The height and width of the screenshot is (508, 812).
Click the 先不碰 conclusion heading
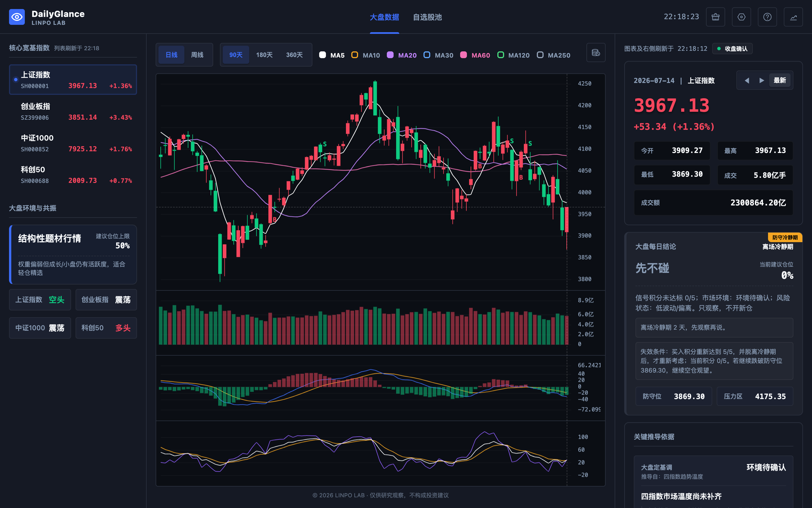click(652, 268)
